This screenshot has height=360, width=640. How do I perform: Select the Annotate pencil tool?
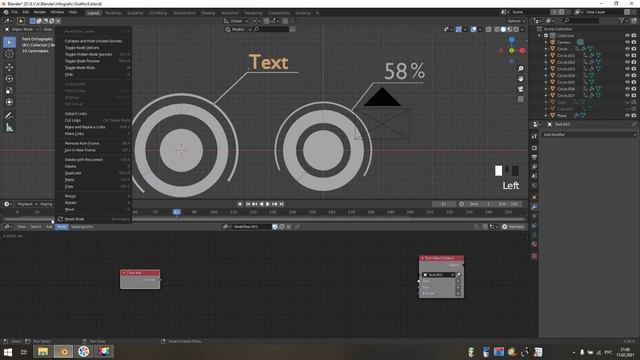point(9,116)
